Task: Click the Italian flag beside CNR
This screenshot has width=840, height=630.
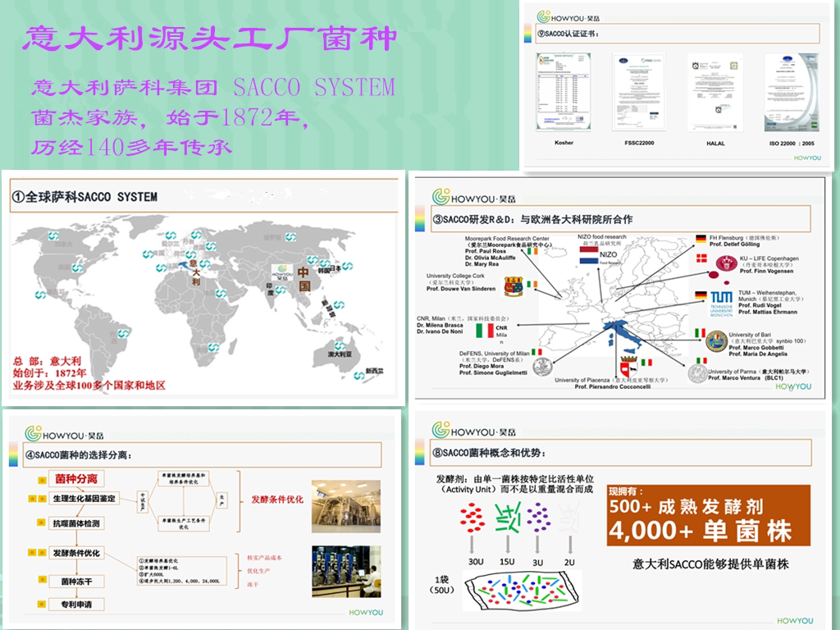Action: 485,330
